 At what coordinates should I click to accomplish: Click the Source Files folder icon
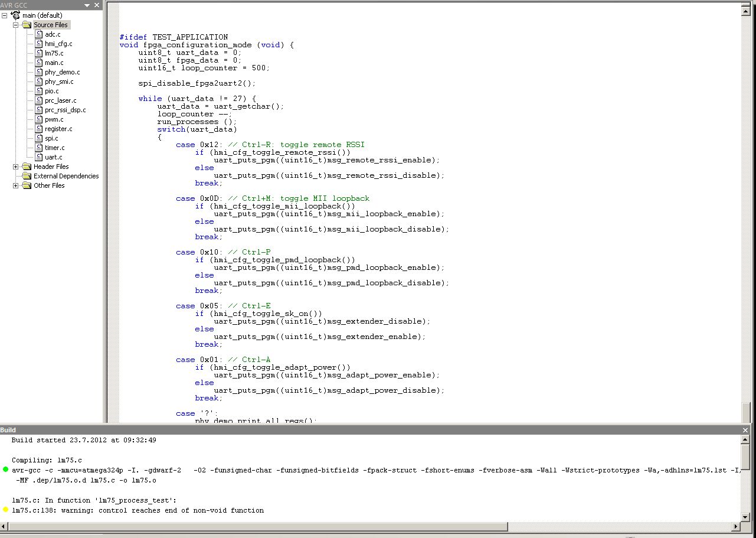(x=27, y=25)
